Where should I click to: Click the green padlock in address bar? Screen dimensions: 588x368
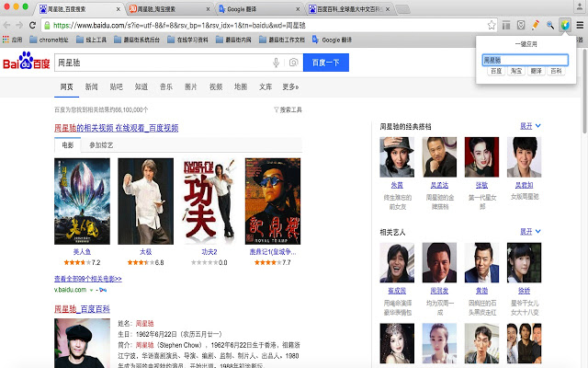tap(47, 25)
